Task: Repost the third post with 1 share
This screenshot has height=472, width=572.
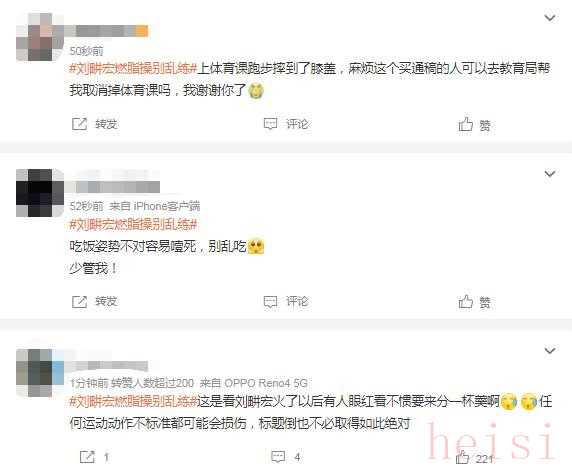Action: click(x=94, y=457)
